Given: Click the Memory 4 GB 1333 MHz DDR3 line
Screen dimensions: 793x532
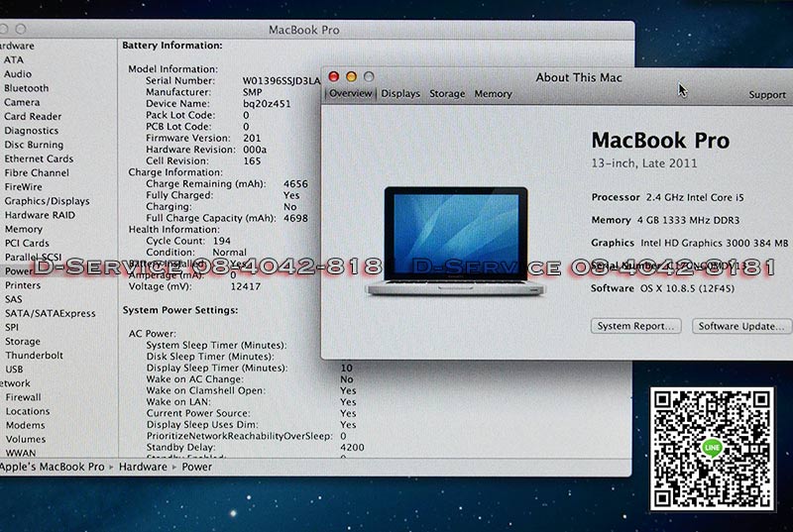Looking at the screenshot, I should (665, 220).
